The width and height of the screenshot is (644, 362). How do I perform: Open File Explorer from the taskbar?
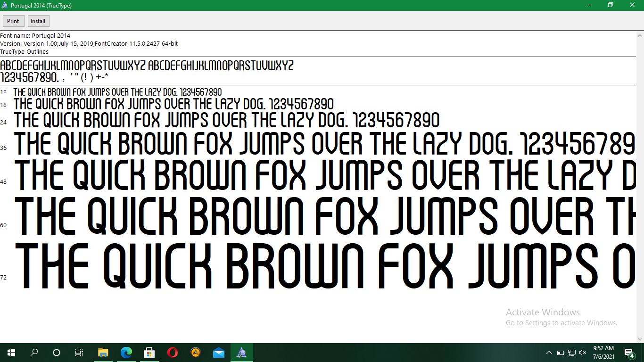point(103,352)
